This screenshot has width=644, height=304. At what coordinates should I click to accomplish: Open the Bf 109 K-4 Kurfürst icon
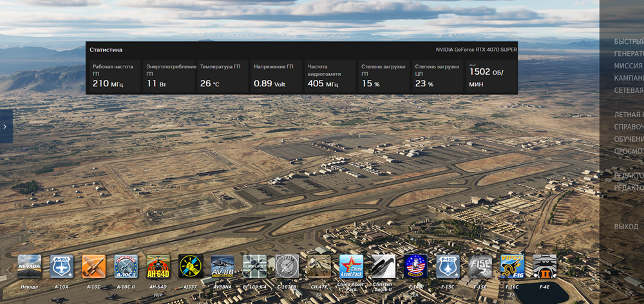tap(254, 266)
